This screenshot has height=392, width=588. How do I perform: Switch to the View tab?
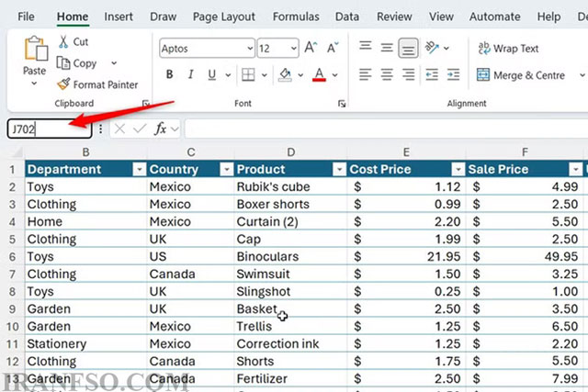(441, 17)
